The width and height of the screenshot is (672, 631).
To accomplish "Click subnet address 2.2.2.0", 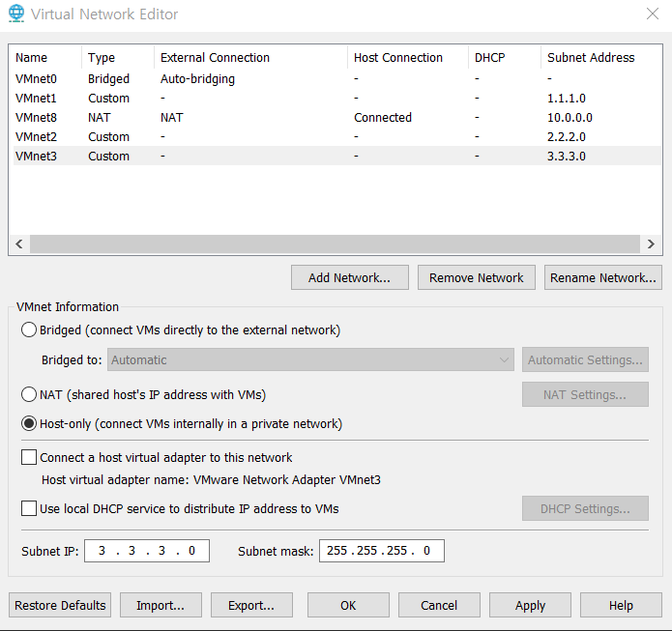I will click(567, 136).
